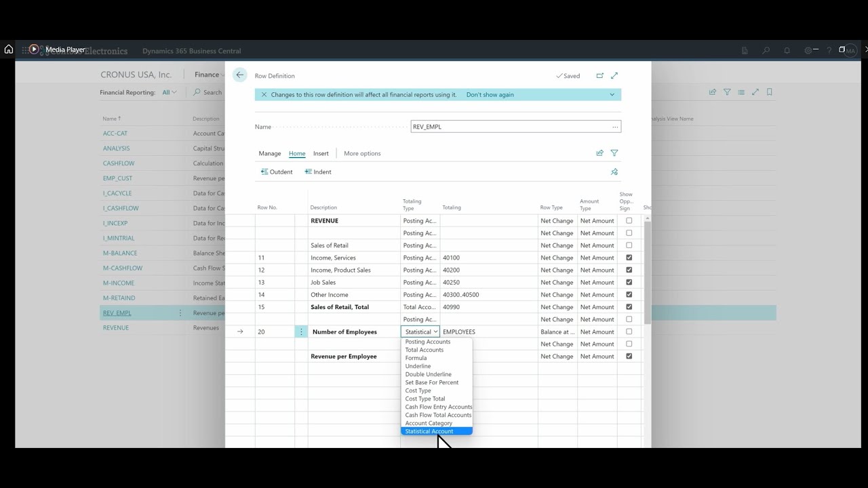Screen dimensions: 868x488
Task: Click the Outdent action
Action: coord(277,172)
